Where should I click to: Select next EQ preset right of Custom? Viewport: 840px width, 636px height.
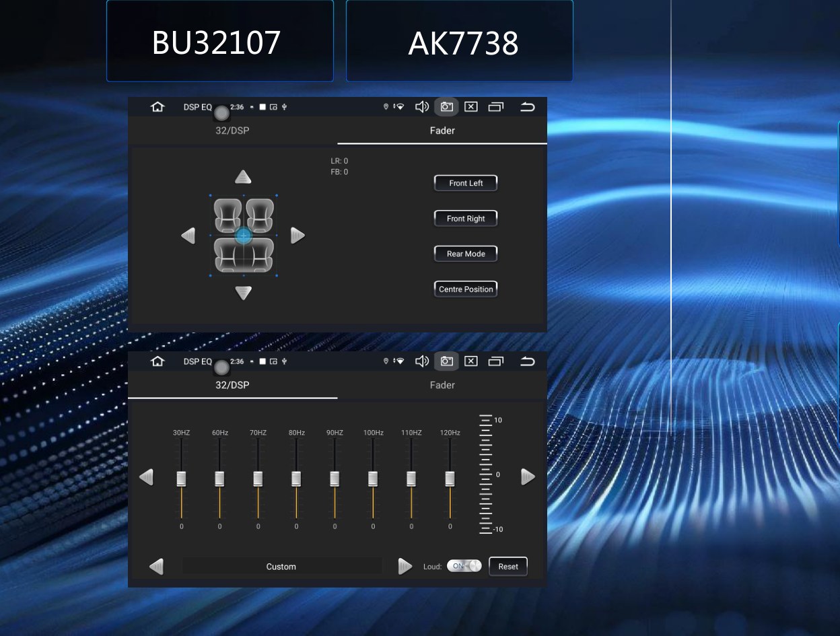tap(405, 567)
